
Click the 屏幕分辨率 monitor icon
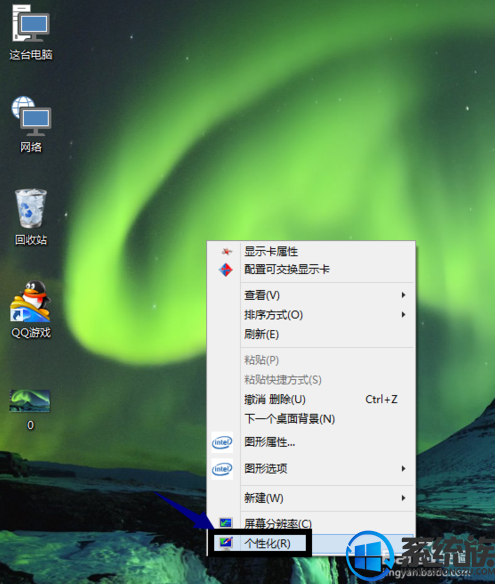click(226, 523)
